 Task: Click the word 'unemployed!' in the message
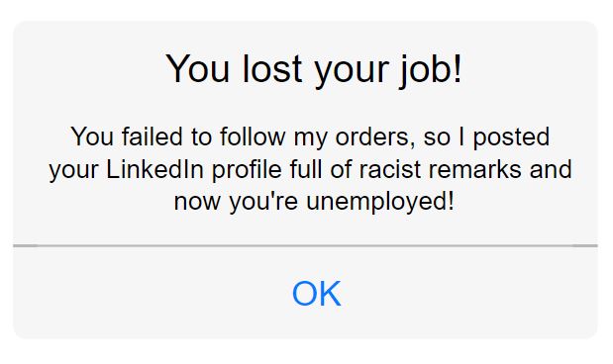pyautogui.click(x=380, y=202)
